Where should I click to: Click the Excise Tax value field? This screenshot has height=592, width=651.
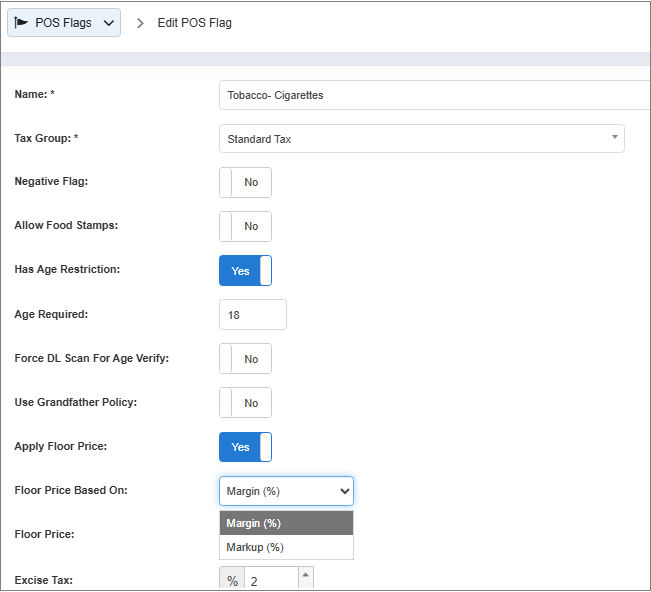pyautogui.click(x=270, y=581)
